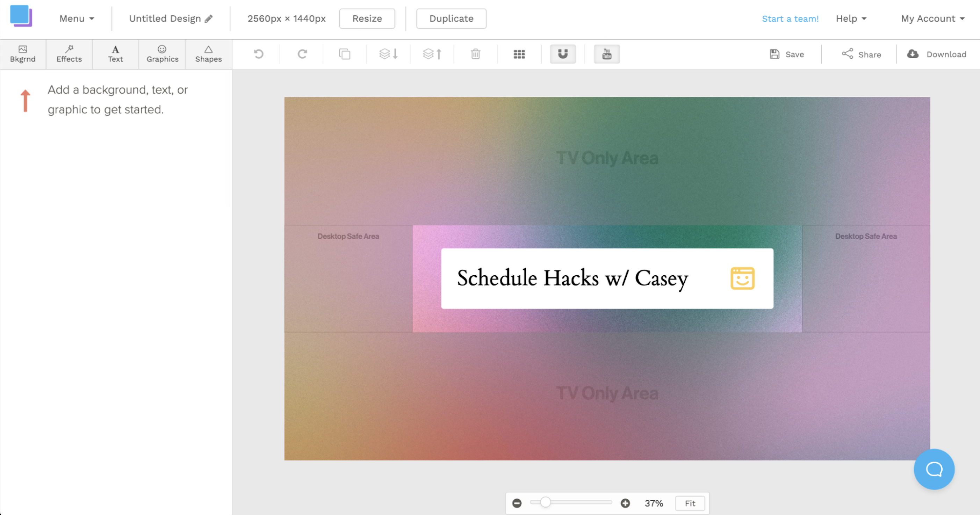Toggle the YouTube icon in toolbar
The height and width of the screenshot is (515, 980).
tap(606, 55)
